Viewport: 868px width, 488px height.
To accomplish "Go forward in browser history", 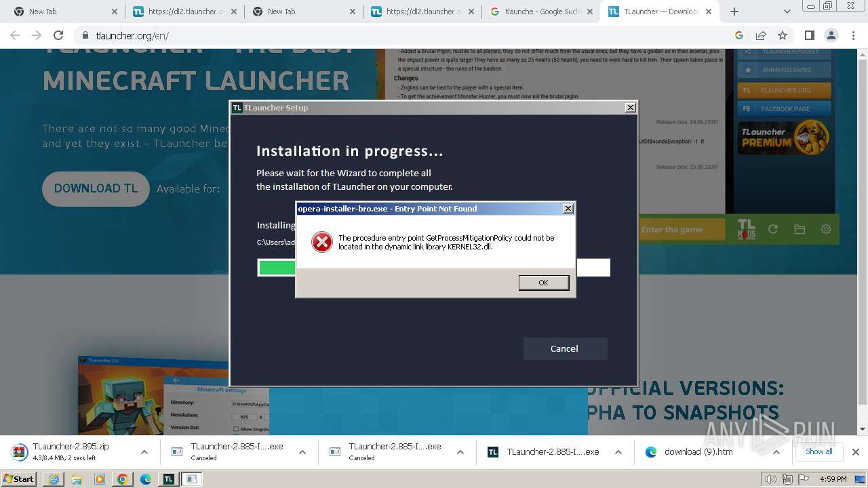I will 37,35.
